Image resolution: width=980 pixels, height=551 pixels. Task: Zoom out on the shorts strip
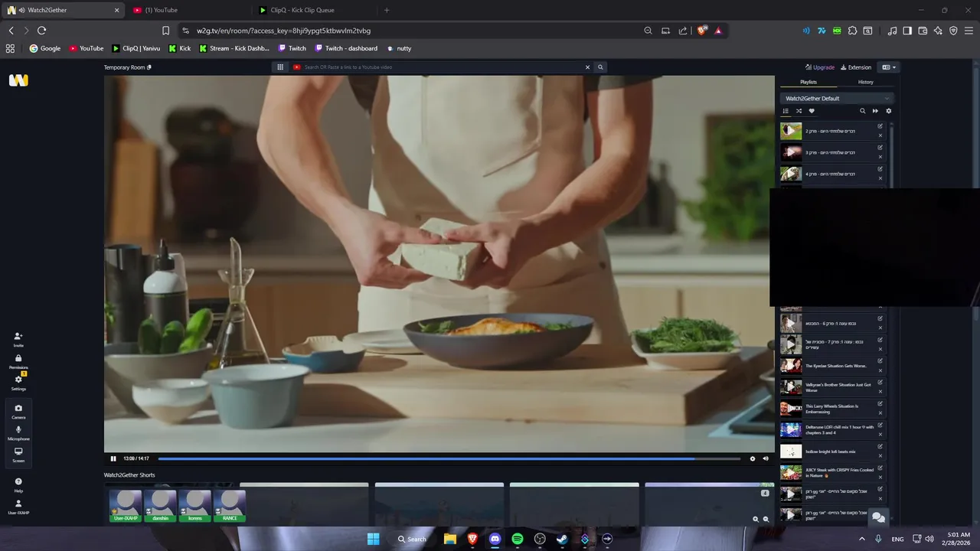point(766,519)
